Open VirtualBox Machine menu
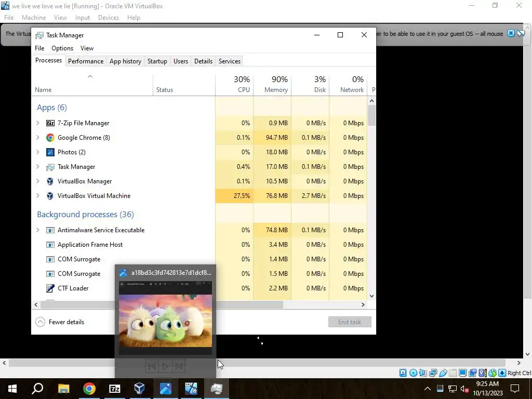The height and width of the screenshot is (399, 532). coord(34,18)
